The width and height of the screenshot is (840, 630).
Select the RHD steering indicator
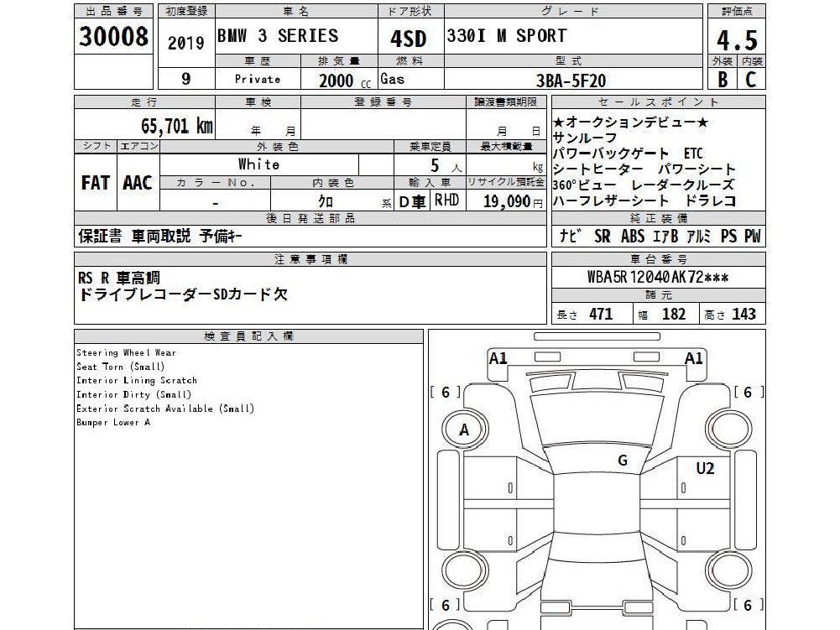pyautogui.click(x=446, y=200)
